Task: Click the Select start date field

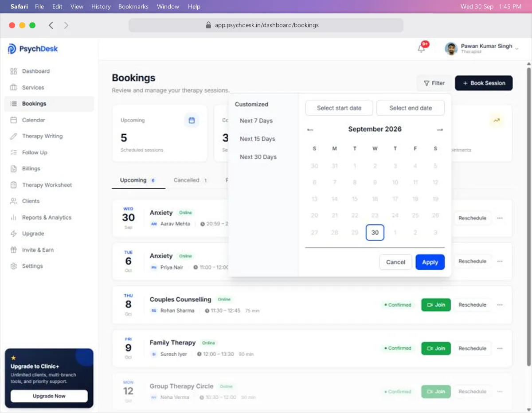Action: coord(339,108)
